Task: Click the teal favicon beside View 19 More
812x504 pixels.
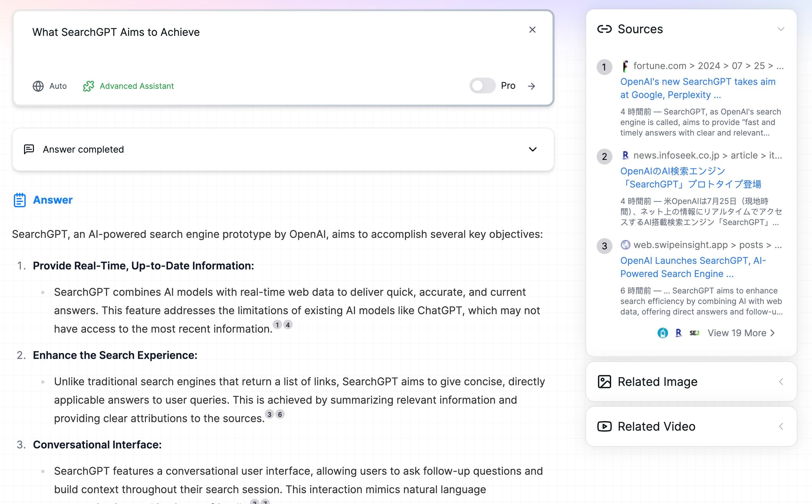Action: (x=663, y=333)
